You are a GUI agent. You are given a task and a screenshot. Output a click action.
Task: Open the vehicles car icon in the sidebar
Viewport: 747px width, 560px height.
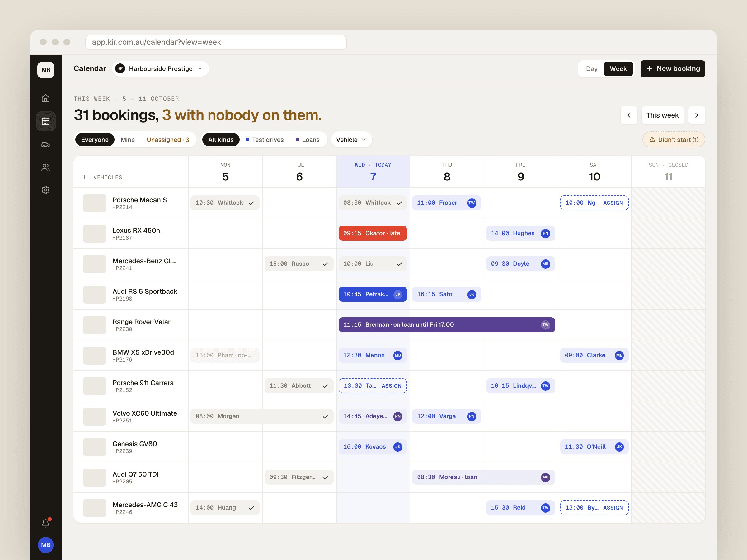[45, 144]
